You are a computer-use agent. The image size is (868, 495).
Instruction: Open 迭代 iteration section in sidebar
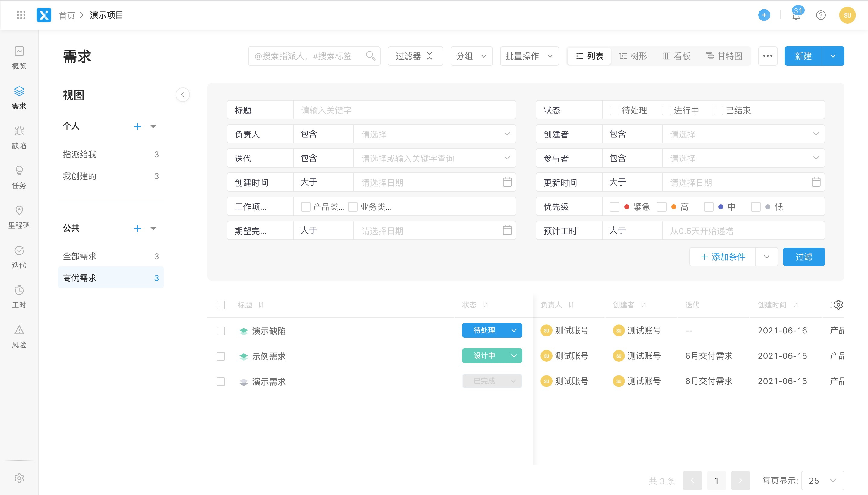pyautogui.click(x=19, y=257)
